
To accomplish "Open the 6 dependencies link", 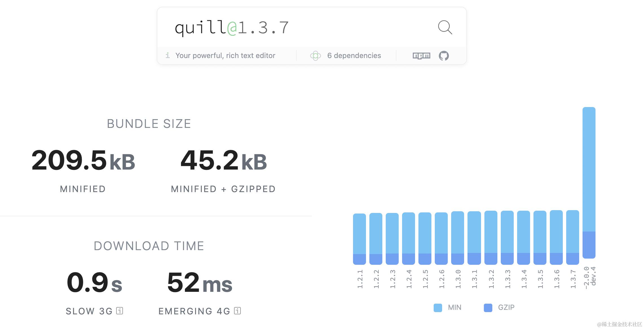I will (354, 55).
